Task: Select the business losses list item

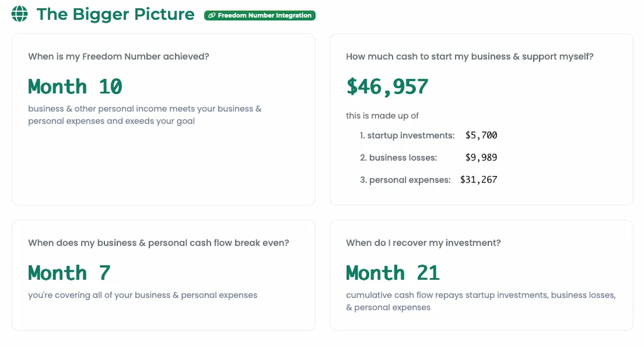Action: [x=399, y=157]
